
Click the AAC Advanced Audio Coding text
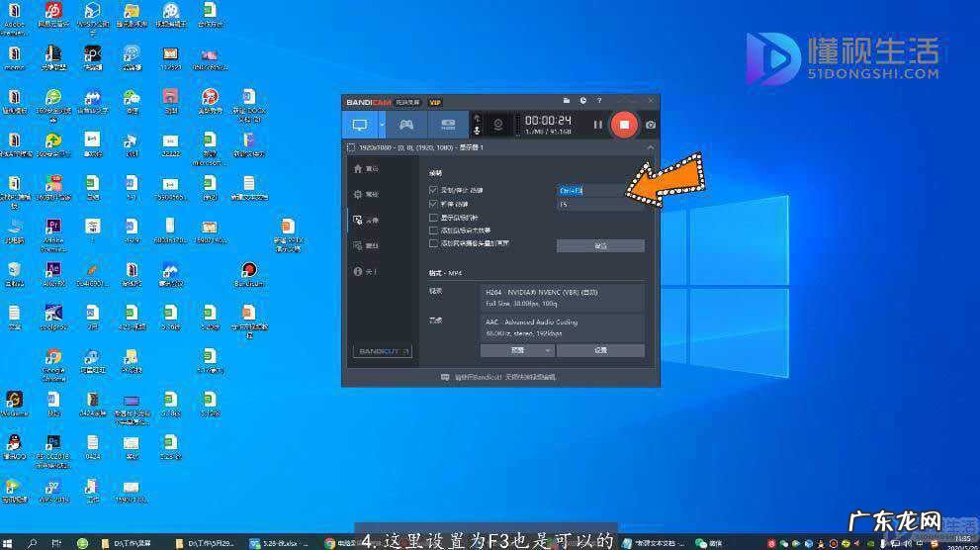point(531,322)
